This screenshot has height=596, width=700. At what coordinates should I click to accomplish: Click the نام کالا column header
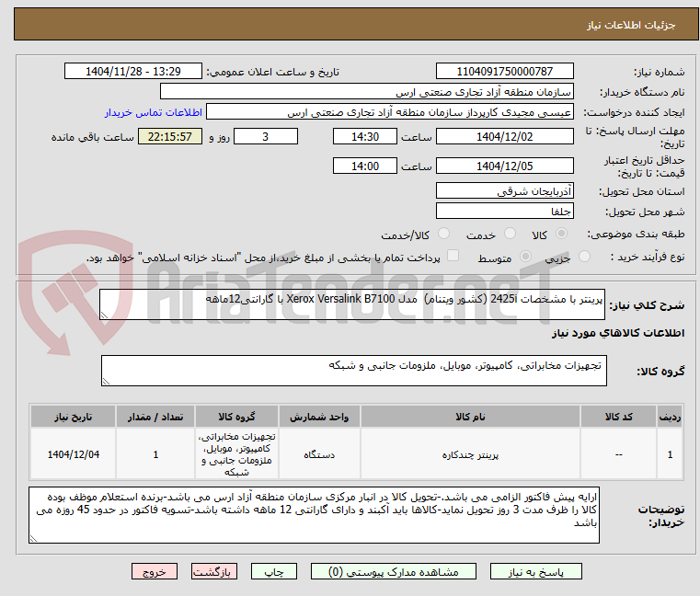[470, 417]
